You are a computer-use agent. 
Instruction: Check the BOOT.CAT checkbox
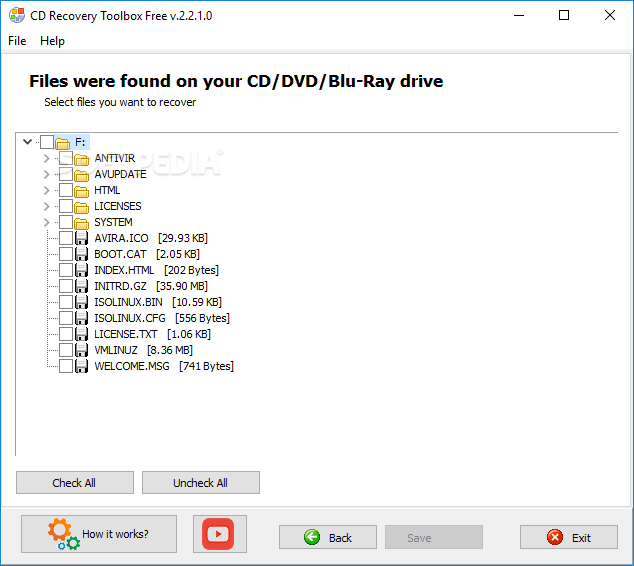point(66,254)
